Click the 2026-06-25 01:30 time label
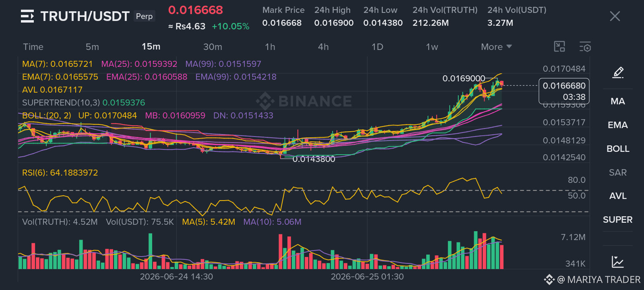This screenshot has width=644, height=290. [367, 277]
